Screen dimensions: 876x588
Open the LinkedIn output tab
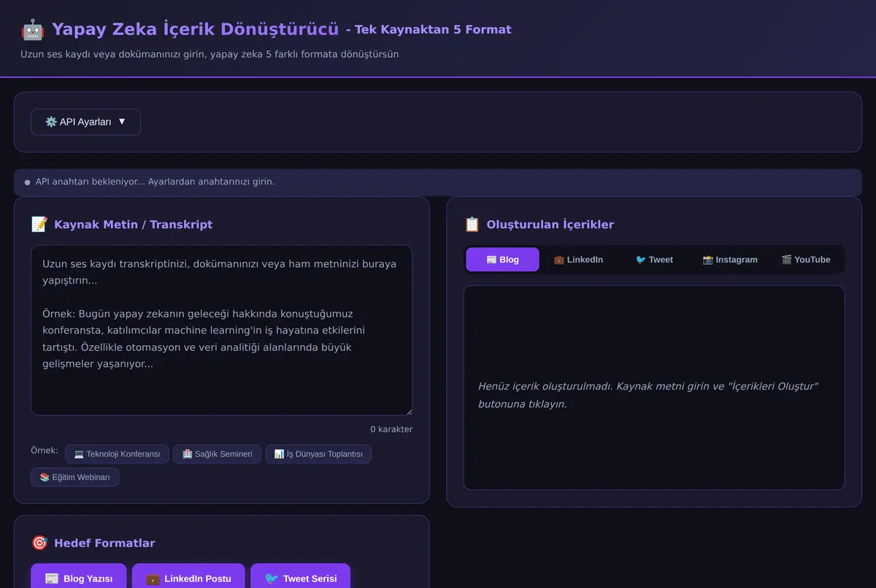coord(578,260)
